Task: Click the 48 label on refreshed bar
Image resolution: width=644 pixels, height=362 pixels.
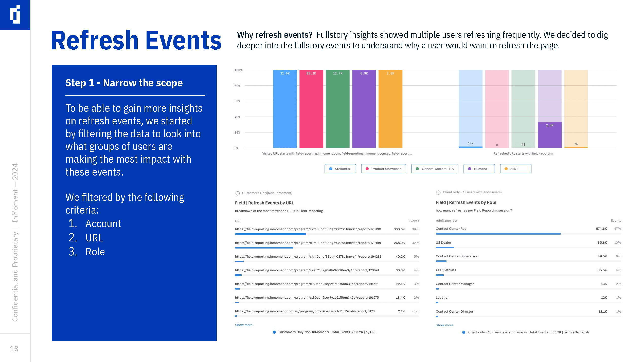Action: 523,144
